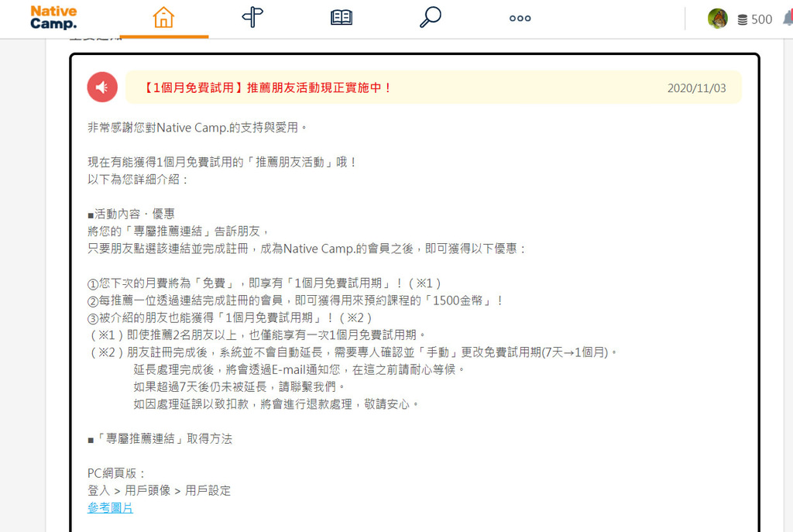The image size is (793, 532).
Task: Click the line 只要朋友點選該連結並完成註冊
Action: click(x=307, y=249)
